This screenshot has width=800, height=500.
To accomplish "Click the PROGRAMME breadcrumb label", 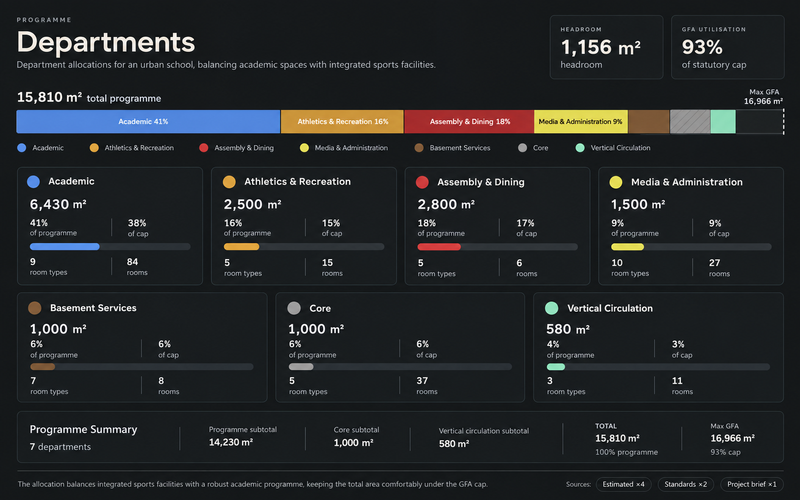I will (x=44, y=20).
